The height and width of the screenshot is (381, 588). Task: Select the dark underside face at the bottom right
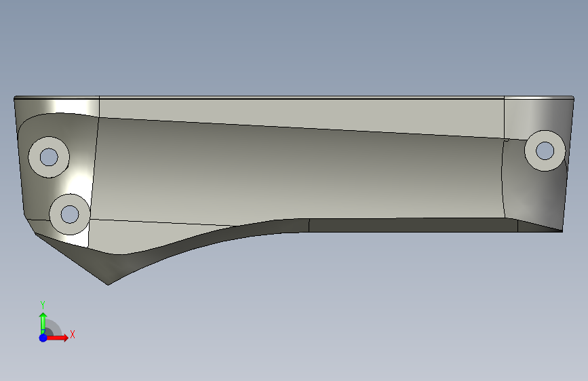coord(412,225)
